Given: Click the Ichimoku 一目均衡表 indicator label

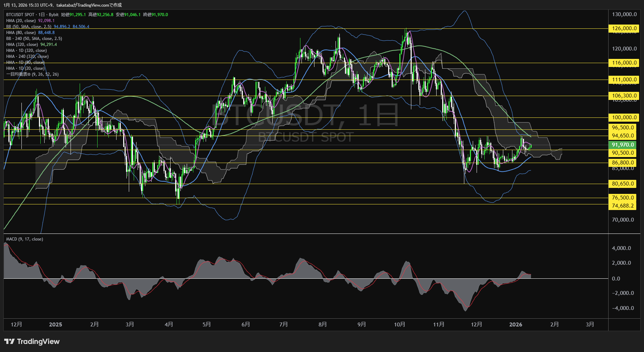Looking at the screenshot, I should pos(32,74).
